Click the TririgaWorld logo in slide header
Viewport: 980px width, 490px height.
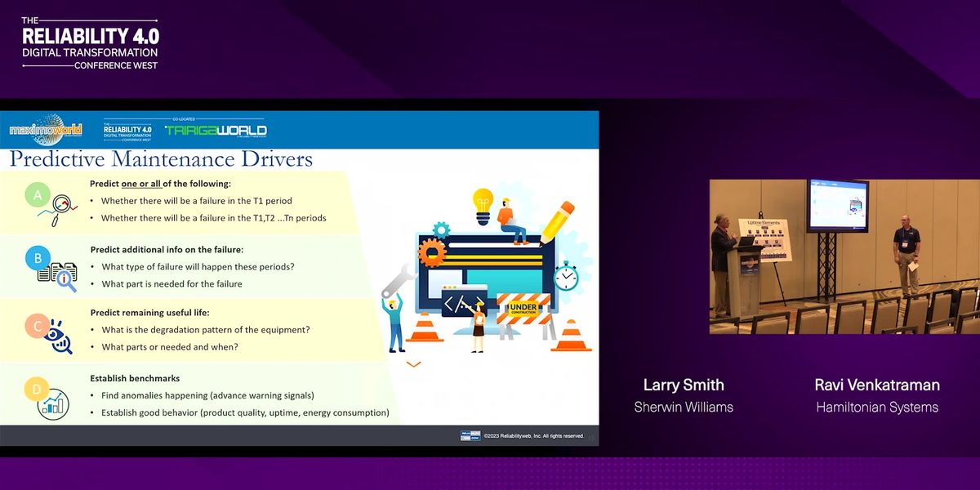pyautogui.click(x=216, y=130)
